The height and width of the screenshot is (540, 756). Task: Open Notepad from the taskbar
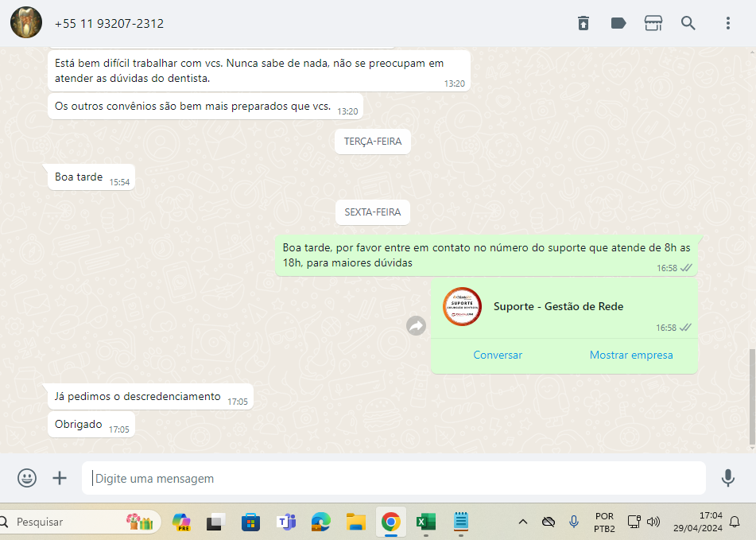461,522
